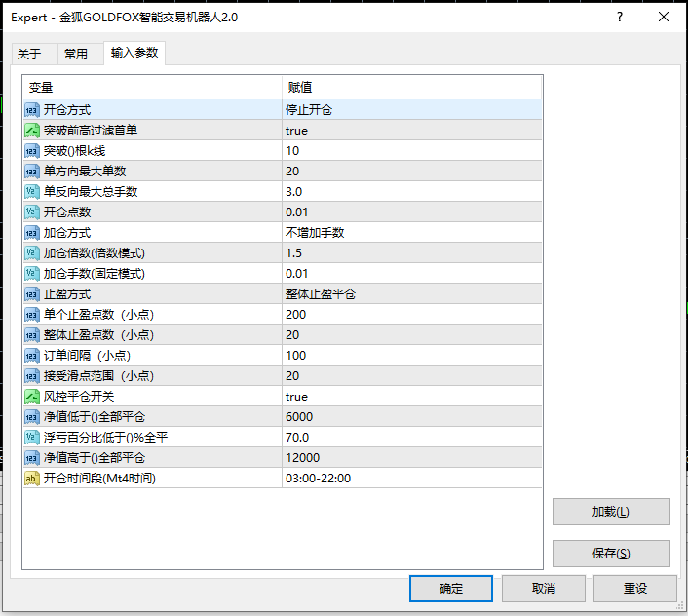The height and width of the screenshot is (616, 688).
Task: Click the double icon beside 加仓倍数(倍数模式)
Action: click(x=32, y=253)
